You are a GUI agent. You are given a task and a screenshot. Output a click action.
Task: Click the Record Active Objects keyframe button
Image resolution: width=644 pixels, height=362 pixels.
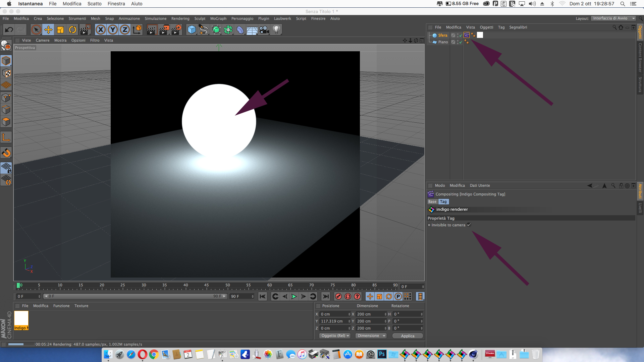coord(338,296)
